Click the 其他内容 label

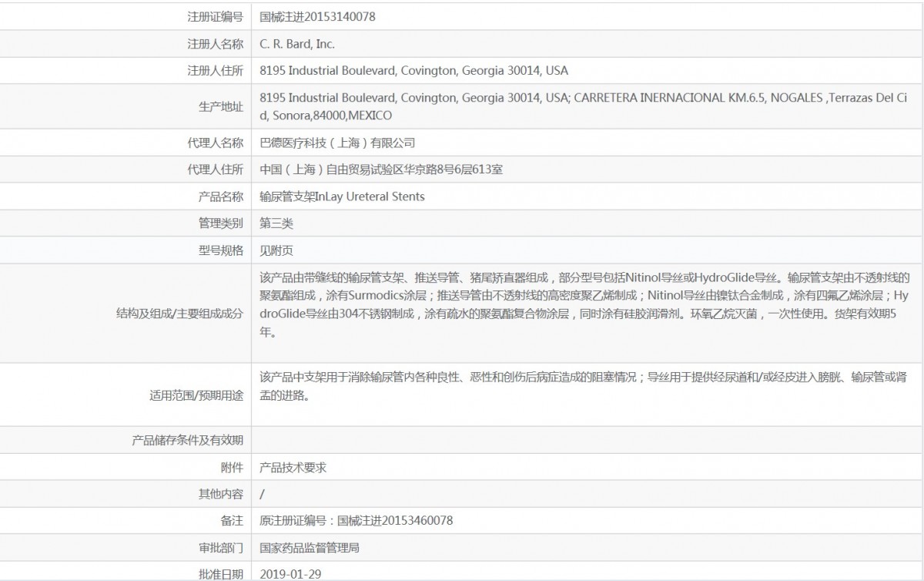221,494
